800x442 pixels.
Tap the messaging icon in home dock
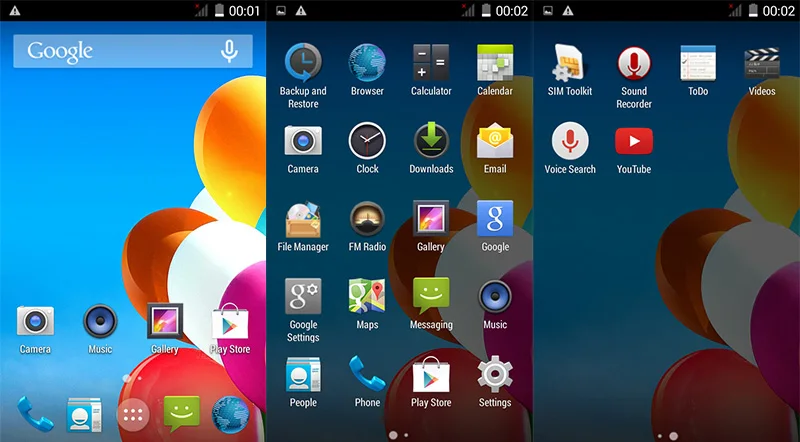[182, 414]
